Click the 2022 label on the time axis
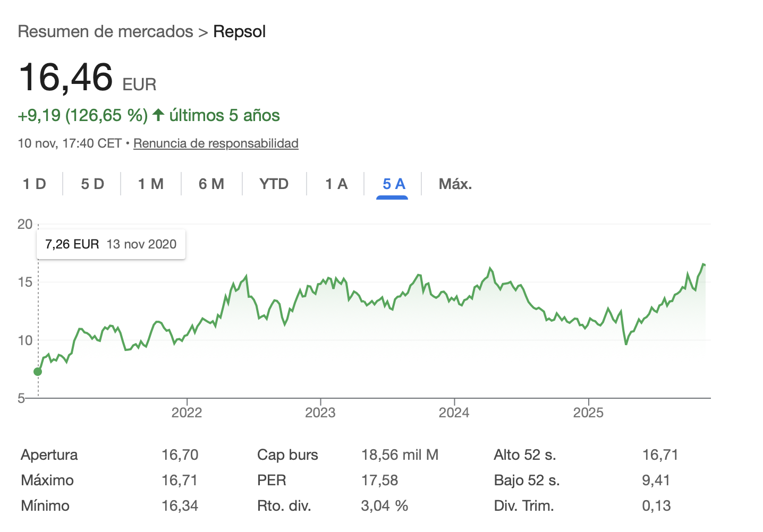 tap(186, 413)
